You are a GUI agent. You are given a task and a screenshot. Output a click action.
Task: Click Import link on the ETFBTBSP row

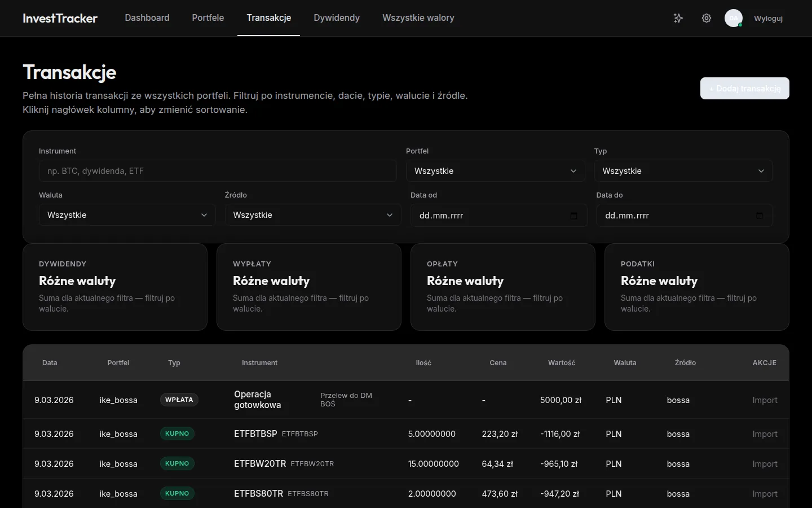[765, 434]
